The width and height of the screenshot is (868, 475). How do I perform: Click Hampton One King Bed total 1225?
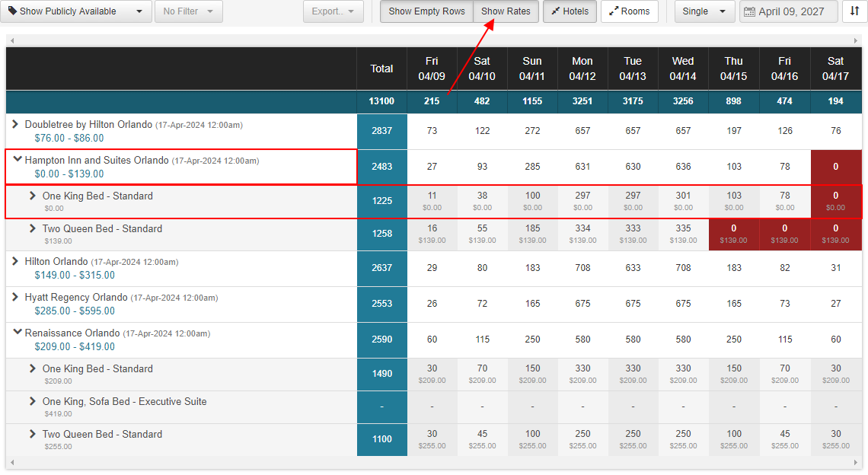tap(382, 201)
